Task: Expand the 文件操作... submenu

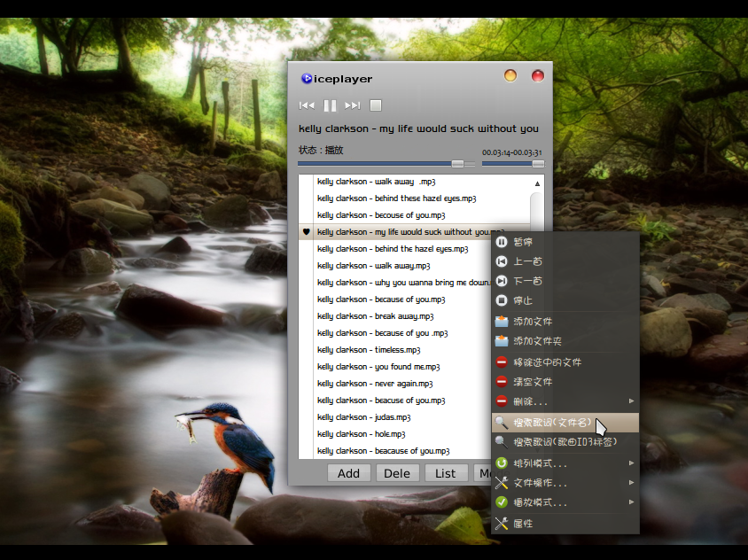Action: click(x=565, y=483)
